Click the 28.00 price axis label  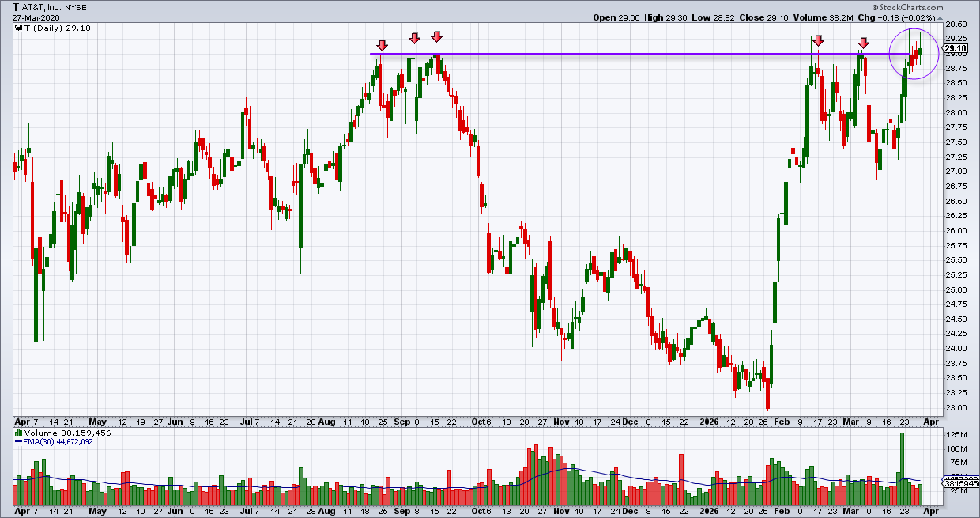(x=956, y=112)
